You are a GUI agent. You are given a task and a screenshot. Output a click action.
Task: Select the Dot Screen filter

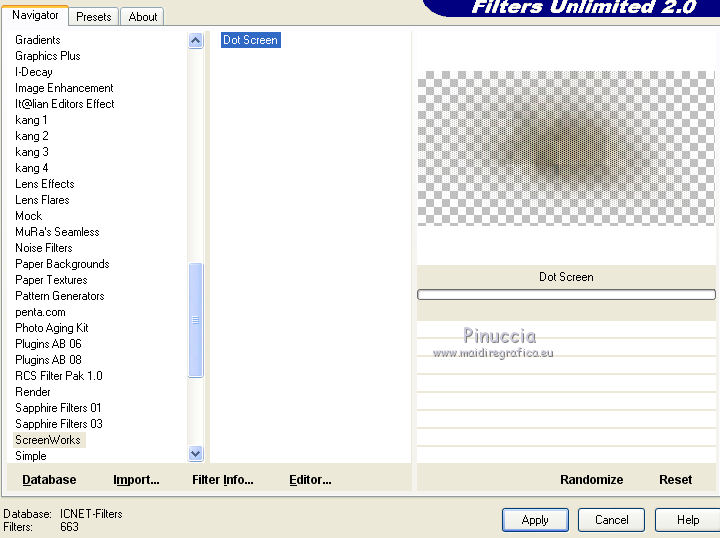click(251, 40)
